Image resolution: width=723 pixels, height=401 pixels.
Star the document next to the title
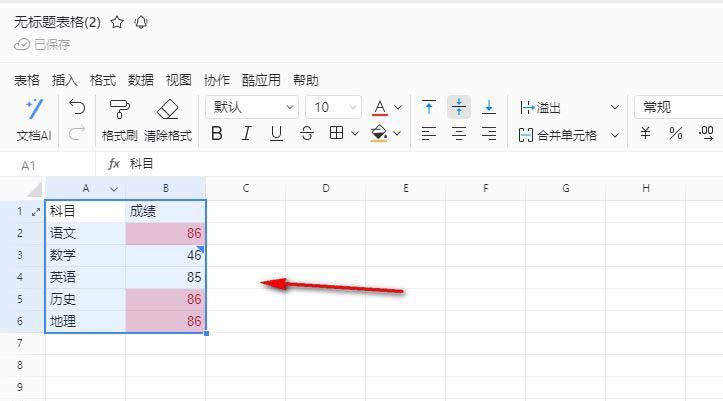117,21
